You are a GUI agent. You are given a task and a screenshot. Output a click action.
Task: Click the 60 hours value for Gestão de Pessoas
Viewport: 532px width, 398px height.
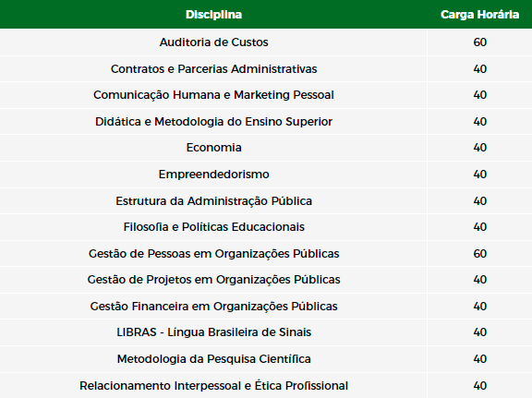[479, 254]
